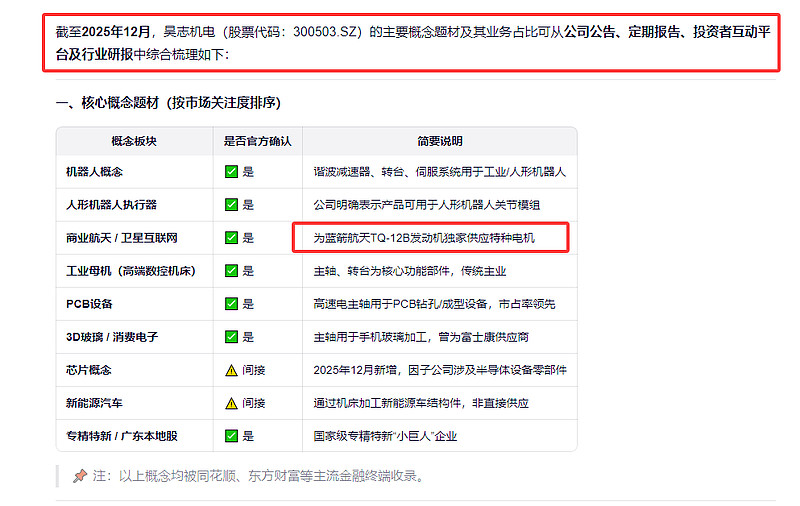Click the green check icon in 专精特新 / 广东本地股 row
Viewport: 800px width, 506px height.
click(x=231, y=436)
